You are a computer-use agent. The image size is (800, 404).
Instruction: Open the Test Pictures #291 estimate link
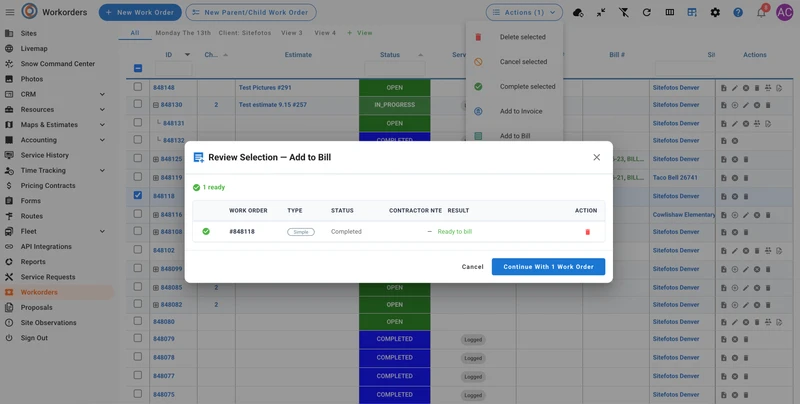265,88
